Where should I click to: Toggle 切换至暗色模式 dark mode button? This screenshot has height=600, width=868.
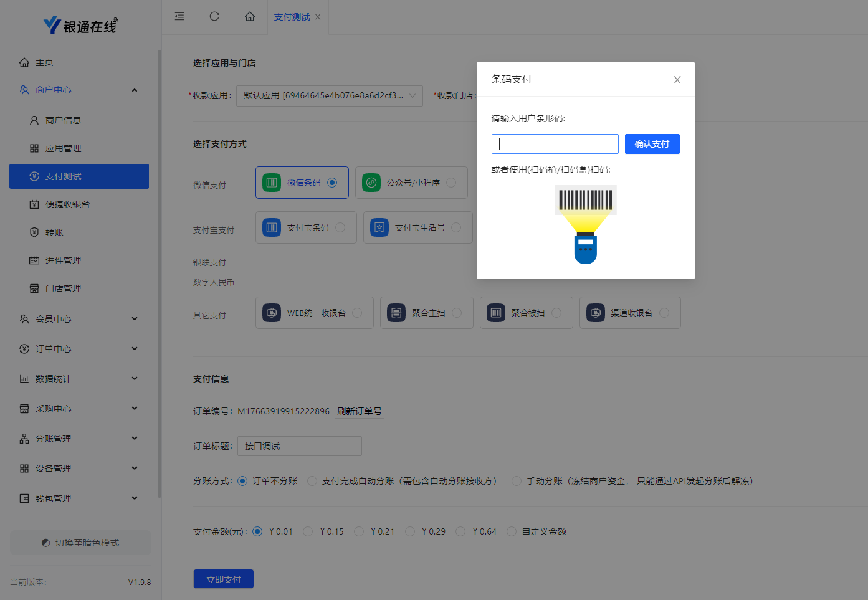click(x=80, y=543)
